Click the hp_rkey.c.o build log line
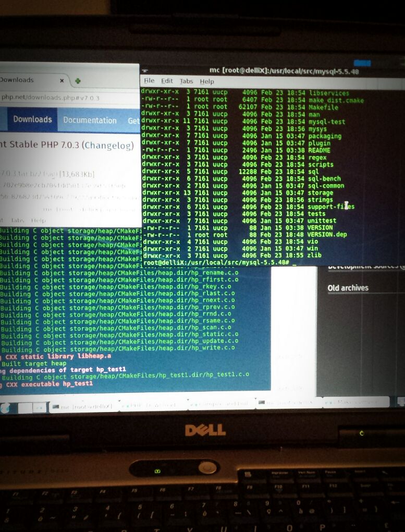The height and width of the screenshot is (532, 405). point(116,287)
